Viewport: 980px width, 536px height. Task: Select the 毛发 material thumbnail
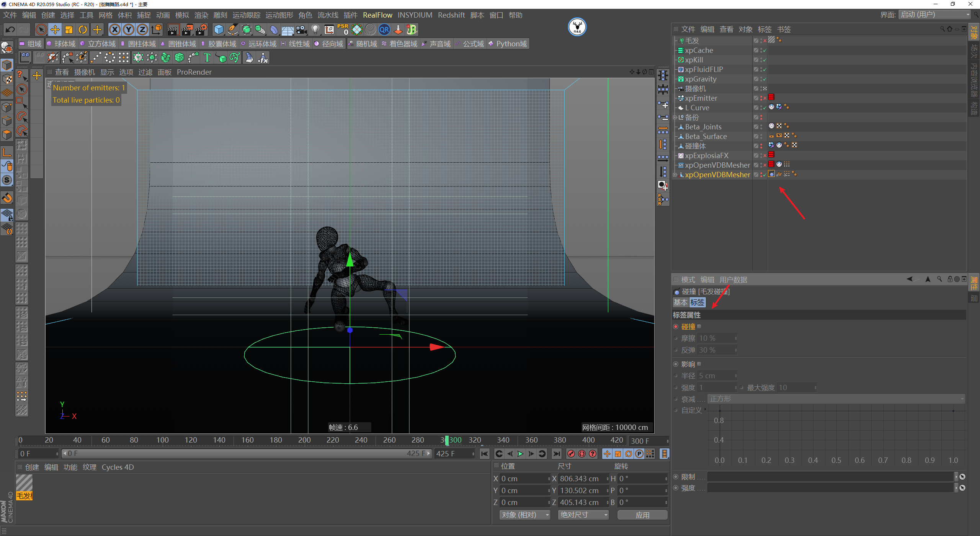click(24, 483)
